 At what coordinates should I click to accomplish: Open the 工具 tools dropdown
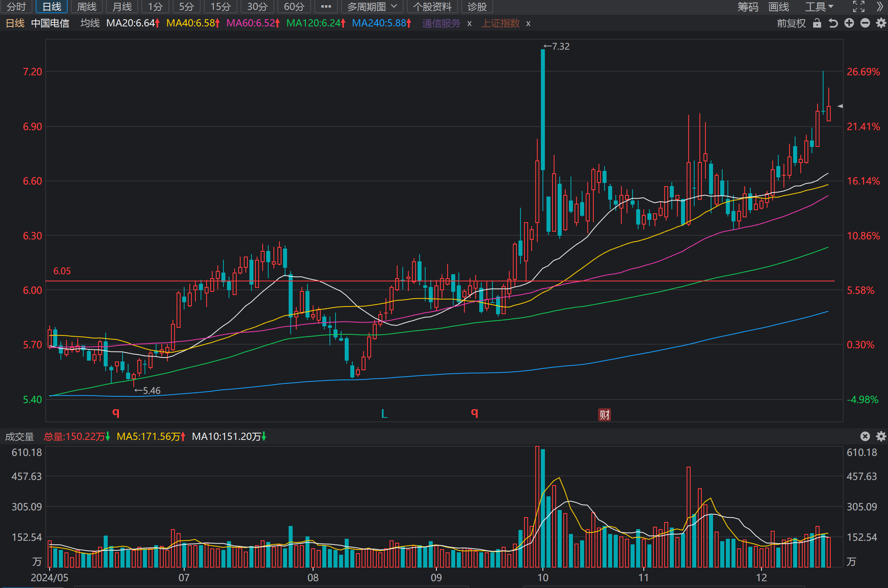[x=819, y=7]
